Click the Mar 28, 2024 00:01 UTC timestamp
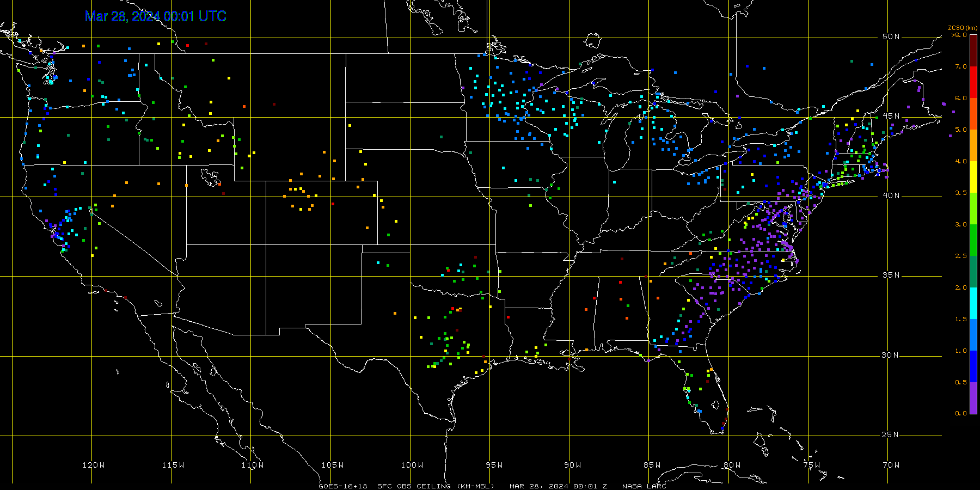This screenshot has height=490, width=980. click(156, 16)
